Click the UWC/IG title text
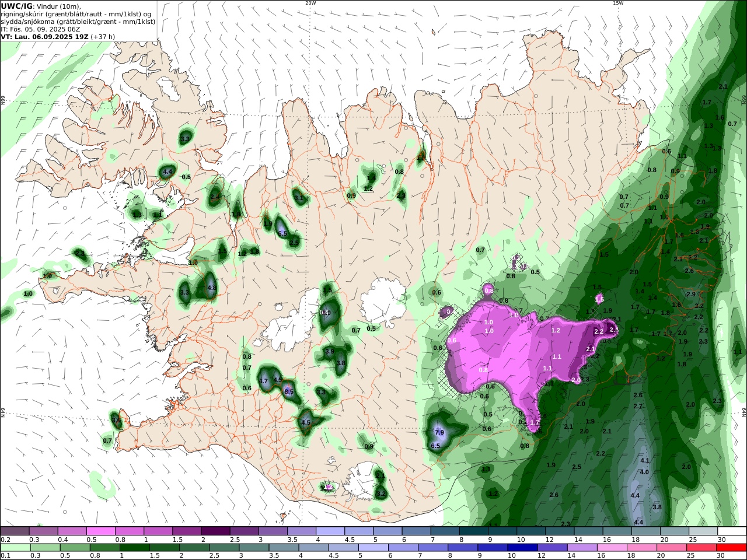The height and width of the screenshot is (560, 747). pos(17,6)
